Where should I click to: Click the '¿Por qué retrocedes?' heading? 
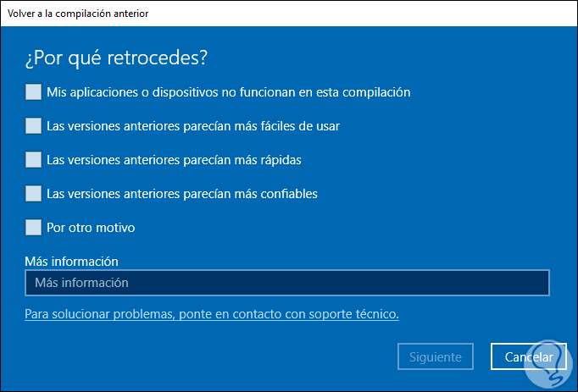click(118, 58)
